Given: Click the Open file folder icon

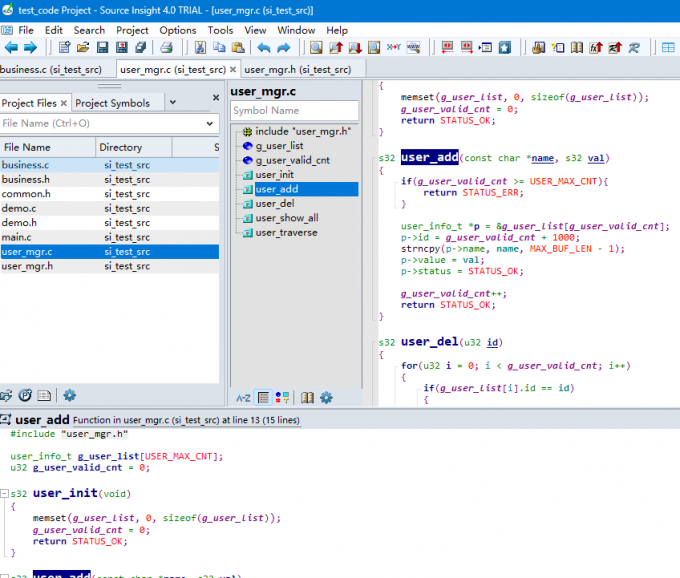Looking at the screenshot, I should [83, 47].
